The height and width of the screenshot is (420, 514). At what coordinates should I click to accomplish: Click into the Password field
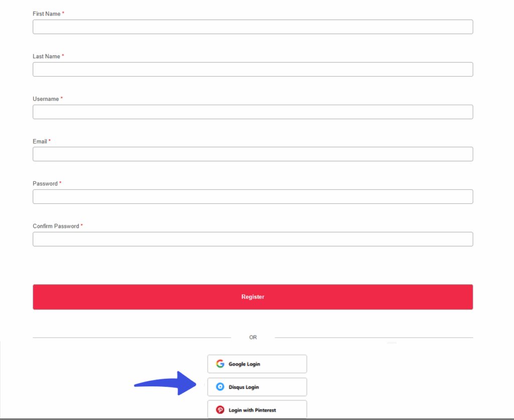coord(253,197)
